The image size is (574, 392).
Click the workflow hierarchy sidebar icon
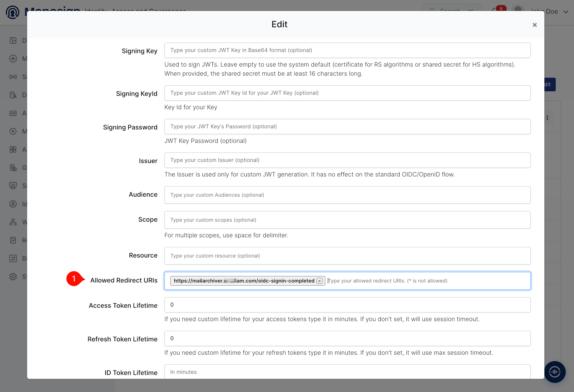coord(13,222)
